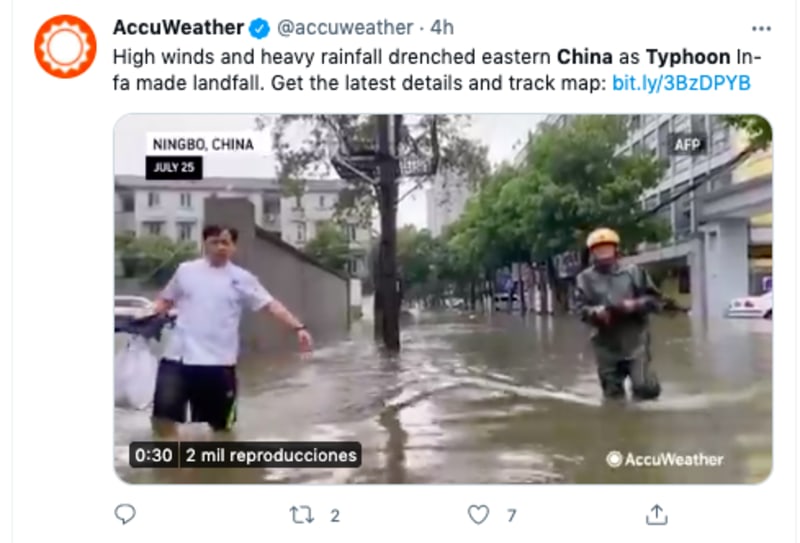Share the tweet via the upload icon
Image resolution: width=800 pixels, height=543 pixels.
pos(657,514)
